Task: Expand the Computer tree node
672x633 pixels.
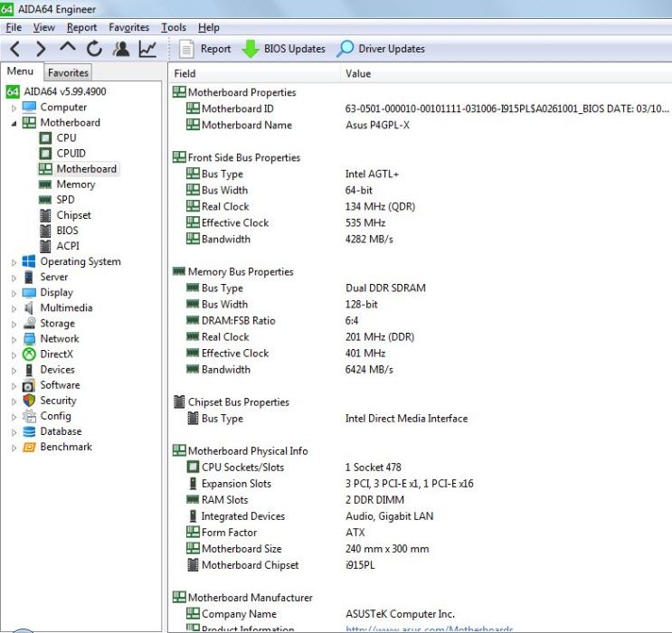Action: [14, 108]
